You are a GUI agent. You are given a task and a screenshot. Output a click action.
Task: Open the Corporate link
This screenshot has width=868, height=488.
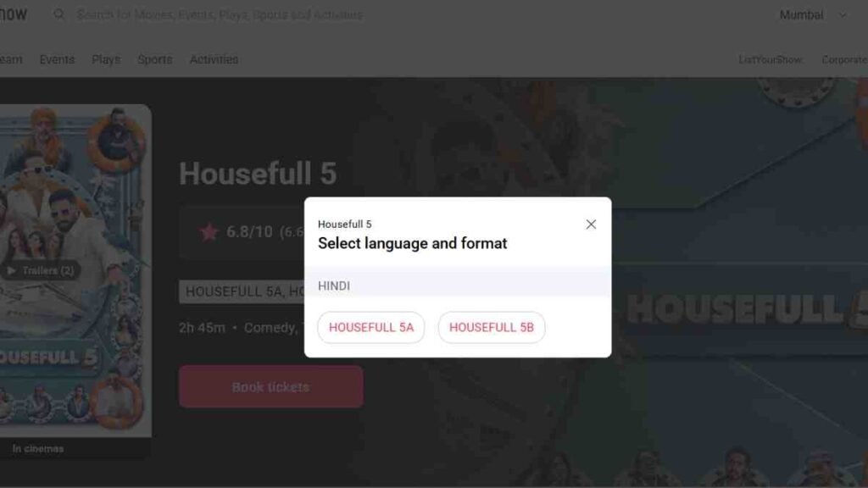click(845, 60)
